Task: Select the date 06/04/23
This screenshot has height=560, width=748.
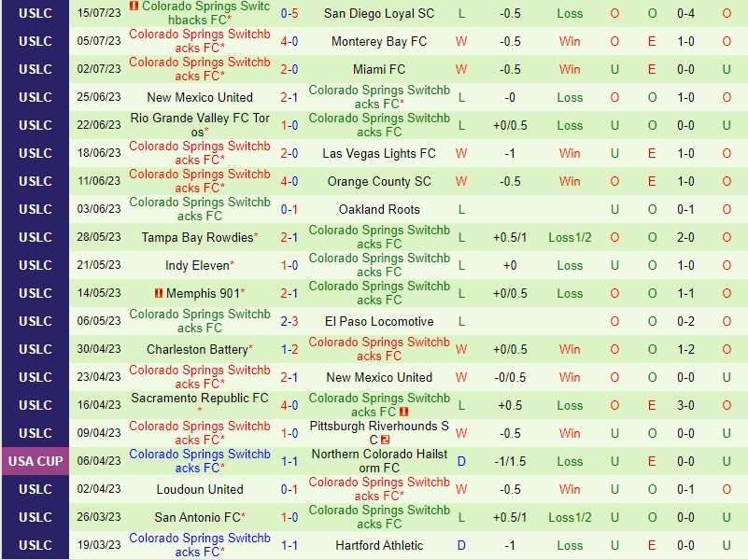Action: [99, 461]
